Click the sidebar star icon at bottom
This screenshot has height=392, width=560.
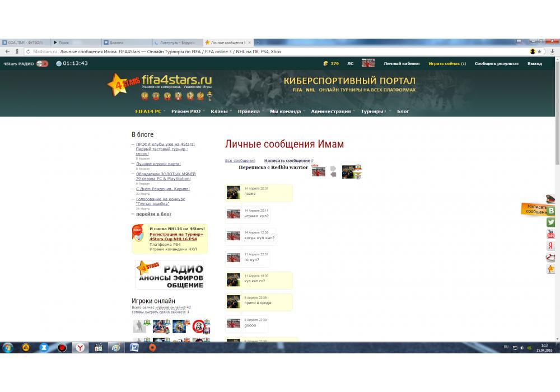point(550,269)
